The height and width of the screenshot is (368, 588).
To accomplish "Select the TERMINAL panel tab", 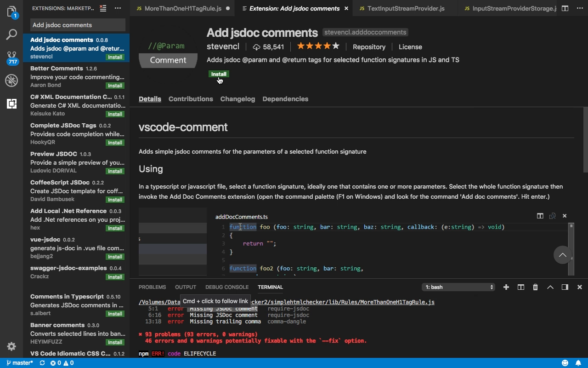I will 270,287.
